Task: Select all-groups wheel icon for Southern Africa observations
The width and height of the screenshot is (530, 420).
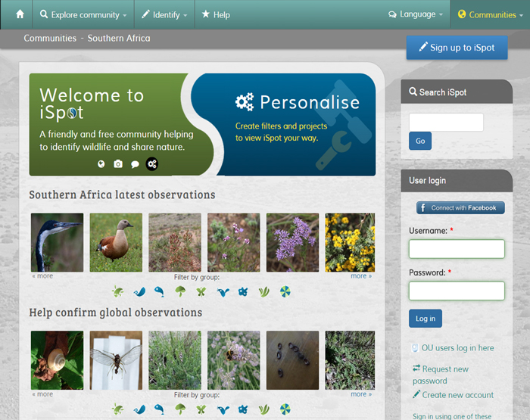Action: point(285,291)
